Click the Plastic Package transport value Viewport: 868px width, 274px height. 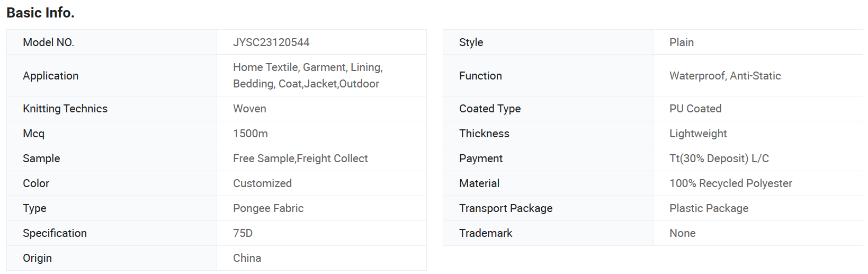709,208
